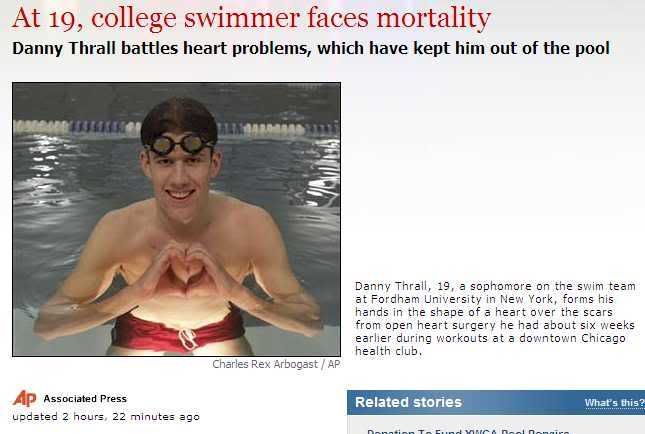Open the partially visible YWCA pool repairs story
The height and width of the screenshot is (434, 645).
coord(468,431)
